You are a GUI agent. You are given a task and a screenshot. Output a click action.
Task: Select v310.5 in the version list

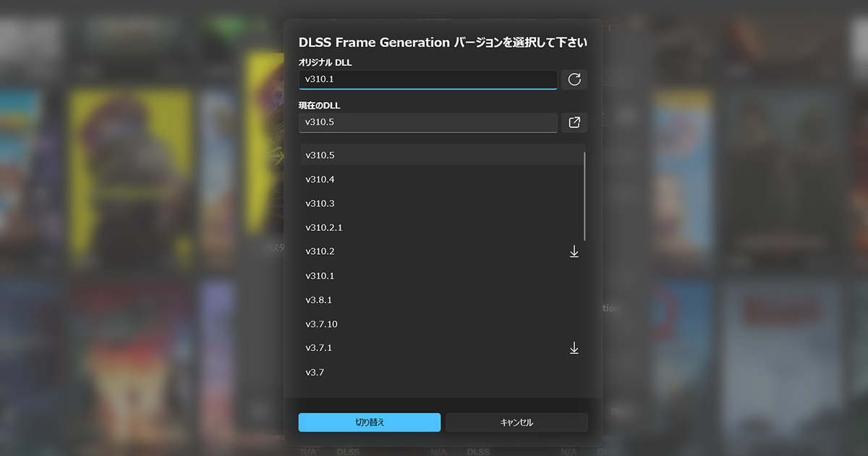(434, 155)
